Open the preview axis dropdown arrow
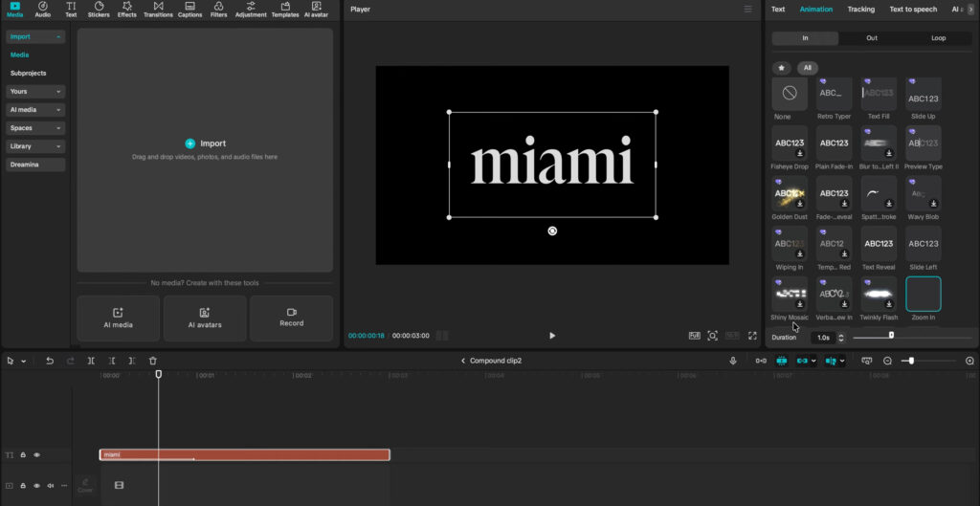The width and height of the screenshot is (980, 506). [842, 361]
